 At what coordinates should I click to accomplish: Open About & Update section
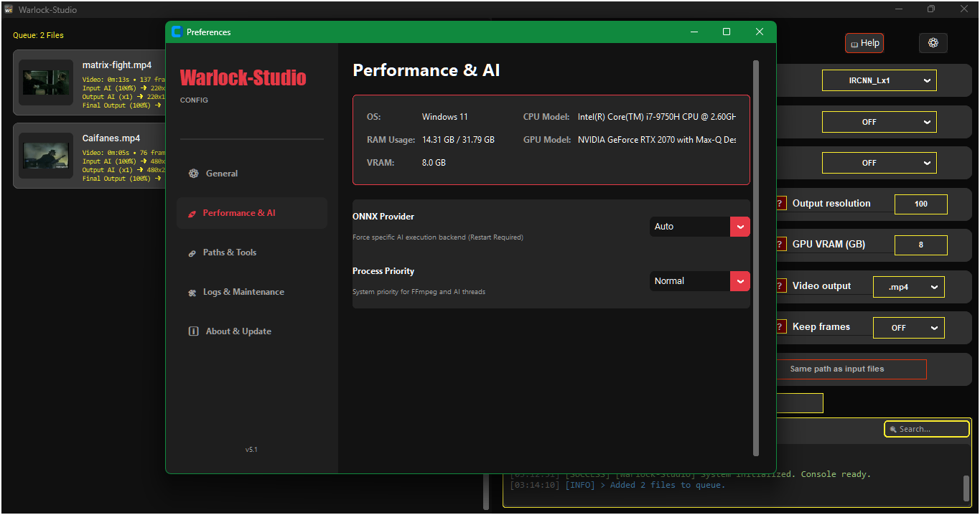click(251, 331)
